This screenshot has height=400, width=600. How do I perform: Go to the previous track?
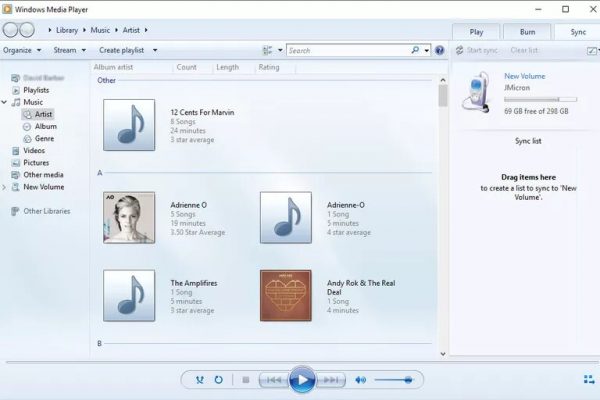coord(274,380)
